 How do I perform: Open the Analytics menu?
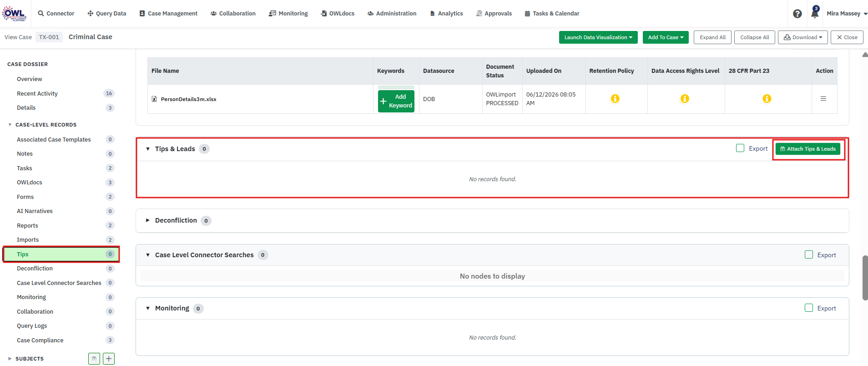[x=446, y=14]
